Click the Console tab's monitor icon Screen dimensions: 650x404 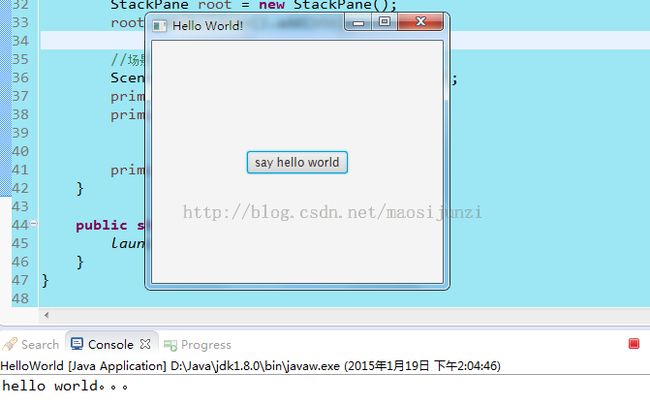click(77, 344)
